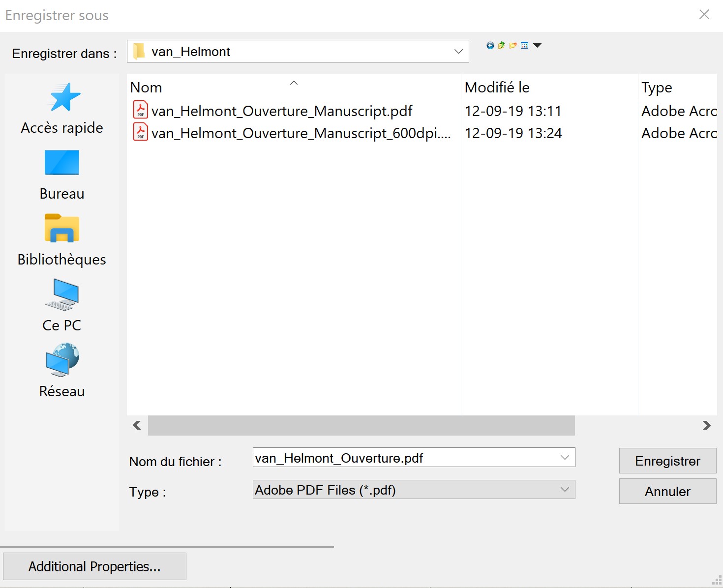Sort files by Nom column
The image size is (723, 588).
pyautogui.click(x=146, y=88)
